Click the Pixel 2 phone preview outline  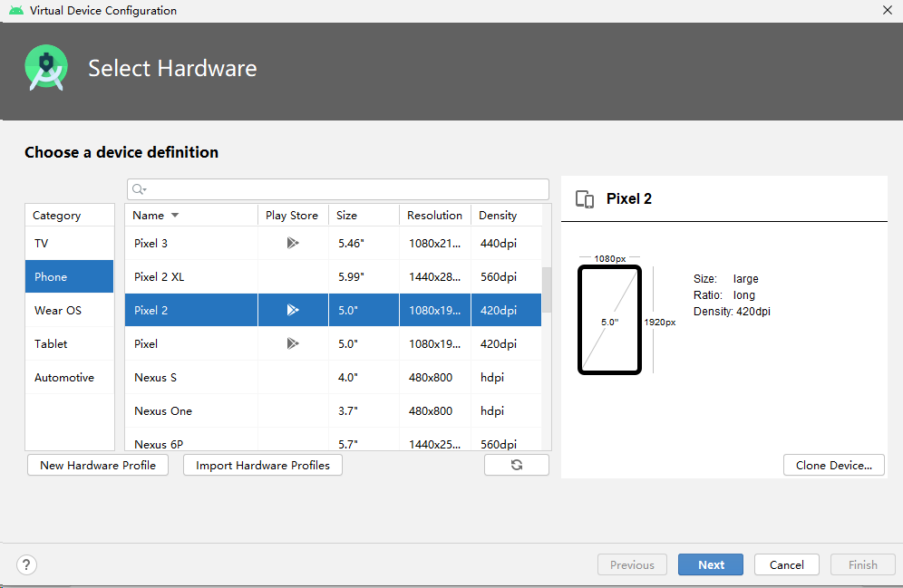click(609, 319)
